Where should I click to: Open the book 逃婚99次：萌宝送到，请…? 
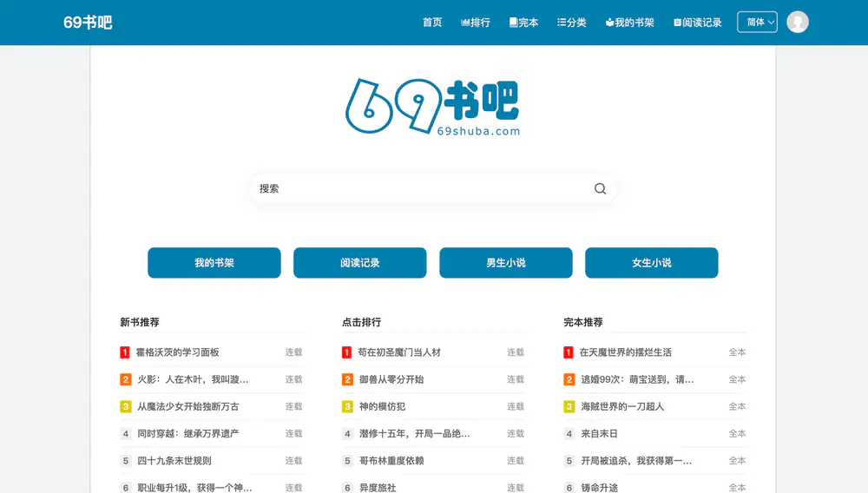[x=637, y=379]
